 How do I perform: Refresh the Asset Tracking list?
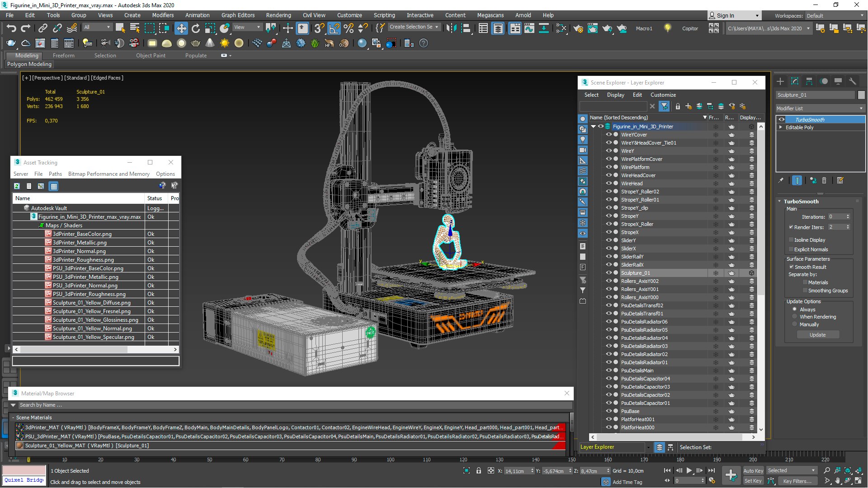pos(17,186)
